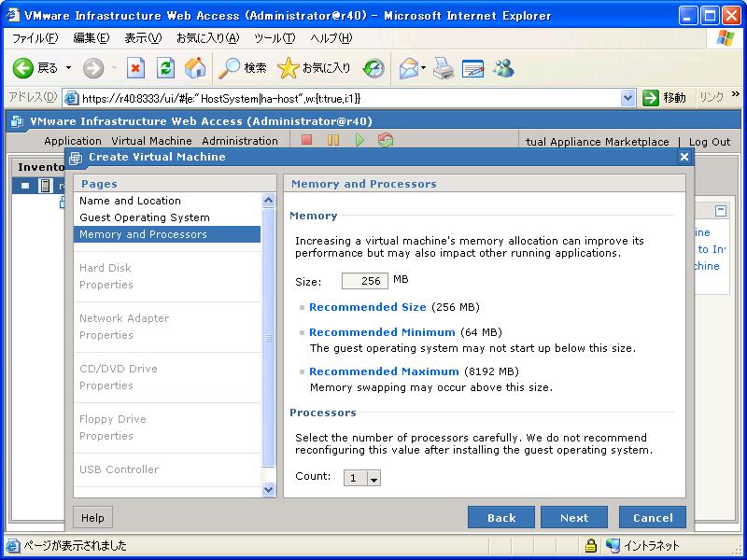Click the IE Edit page icon
The image size is (747, 560).
473,68
